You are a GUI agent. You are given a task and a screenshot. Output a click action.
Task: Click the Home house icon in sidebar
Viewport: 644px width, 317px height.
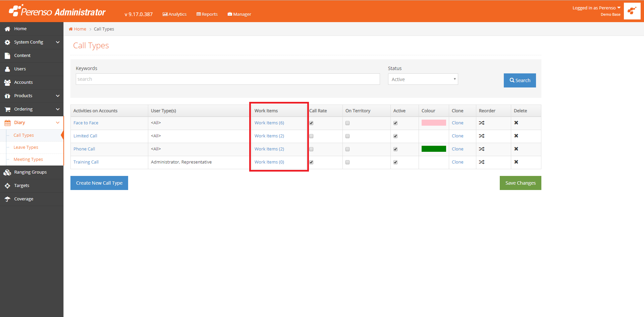coord(7,29)
